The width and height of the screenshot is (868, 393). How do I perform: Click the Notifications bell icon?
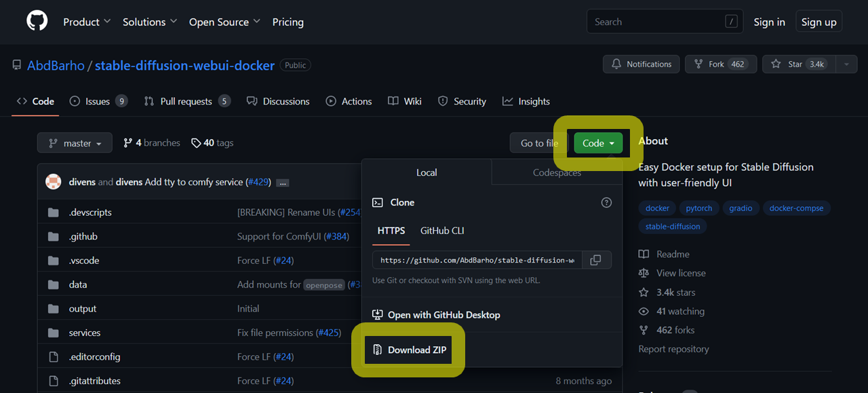pyautogui.click(x=617, y=64)
